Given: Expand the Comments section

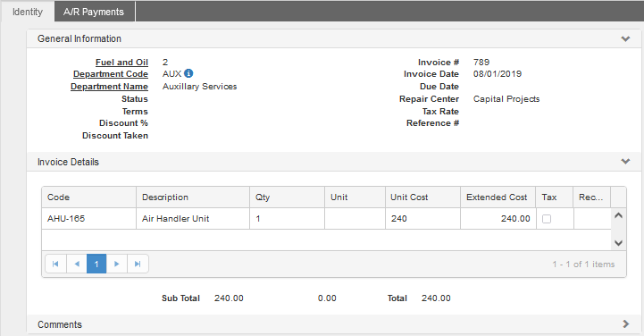Looking at the screenshot, I should point(625,324).
